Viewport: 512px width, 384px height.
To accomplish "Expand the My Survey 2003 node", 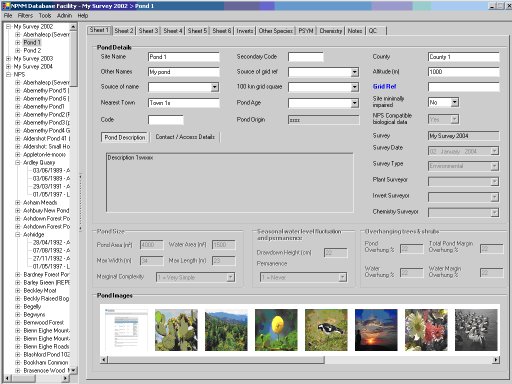I will 8,58.
